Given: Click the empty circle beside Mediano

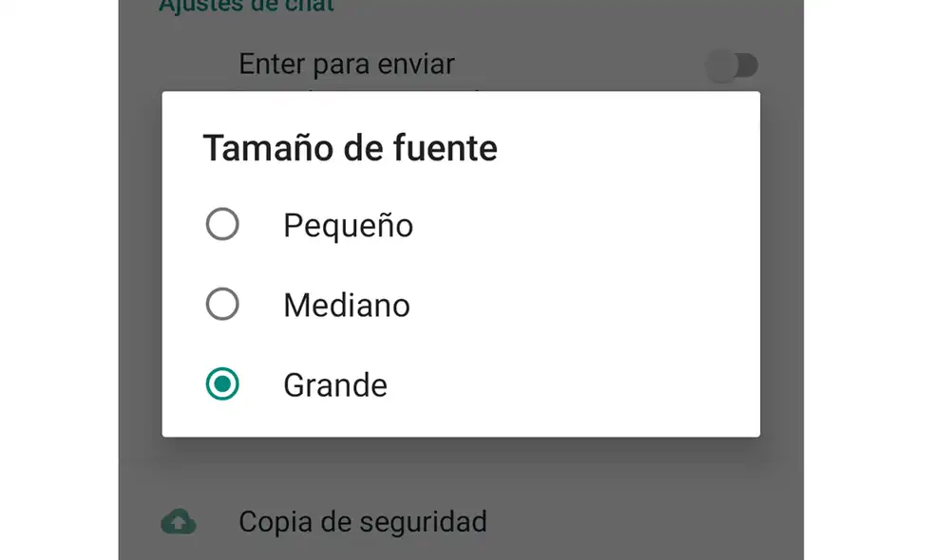Looking at the screenshot, I should (222, 305).
